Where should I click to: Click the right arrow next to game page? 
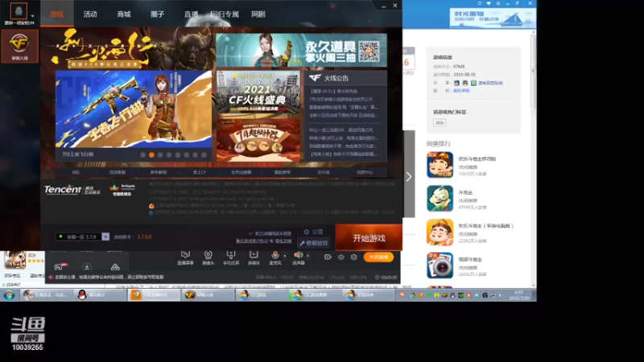click(409, 176)
